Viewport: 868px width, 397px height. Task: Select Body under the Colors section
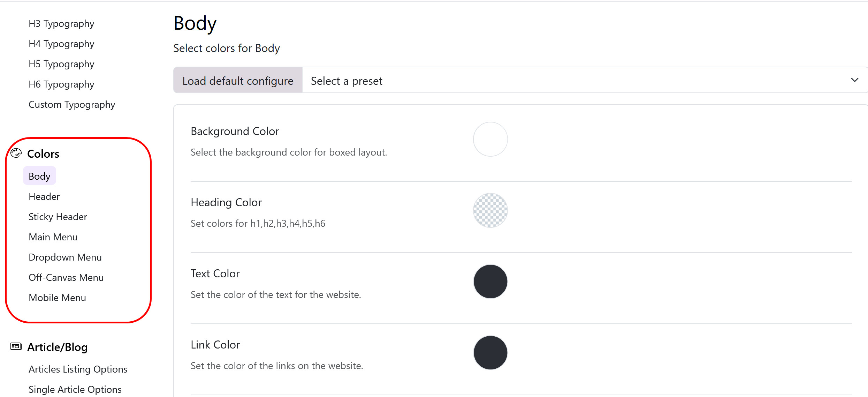(x=39, y=176)
